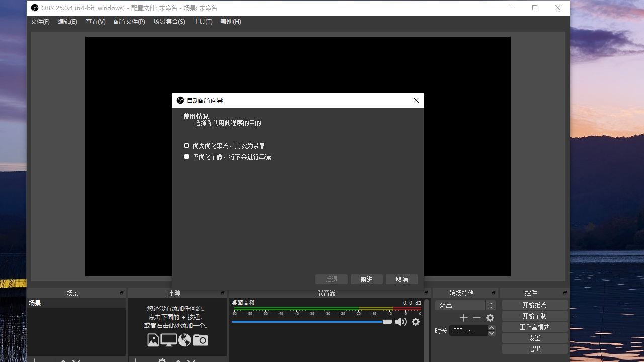Increase the transition duration with the up arrow
The image size is (644, 362).
492,328
